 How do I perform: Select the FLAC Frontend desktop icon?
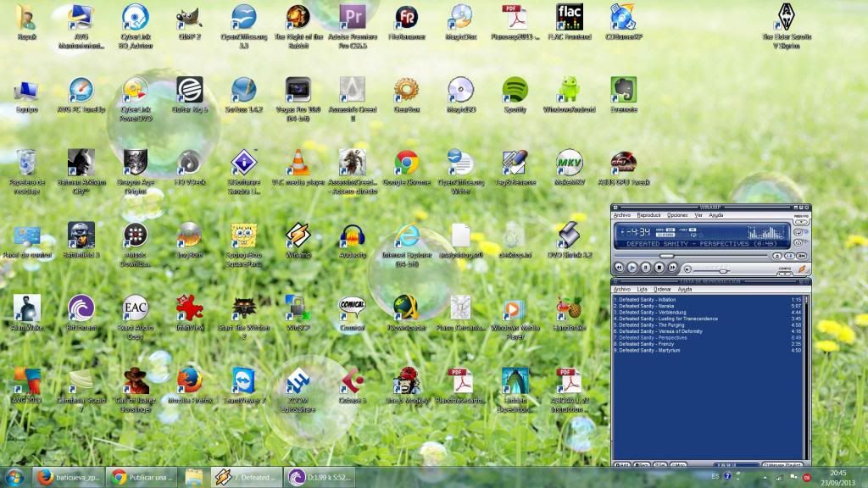[569, 22]
